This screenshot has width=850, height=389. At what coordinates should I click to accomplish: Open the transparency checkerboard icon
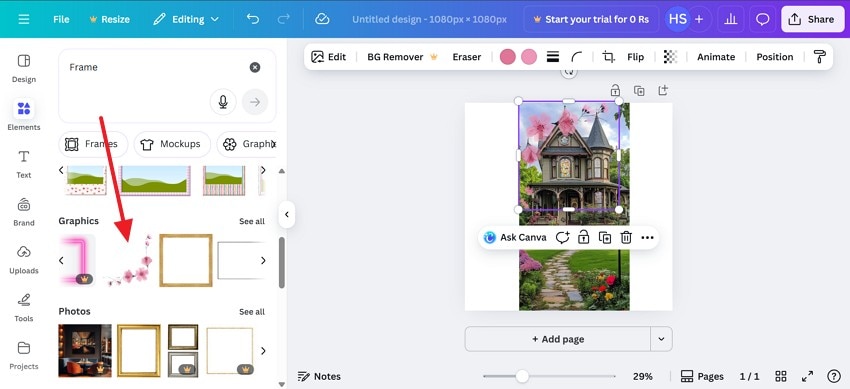671,57
